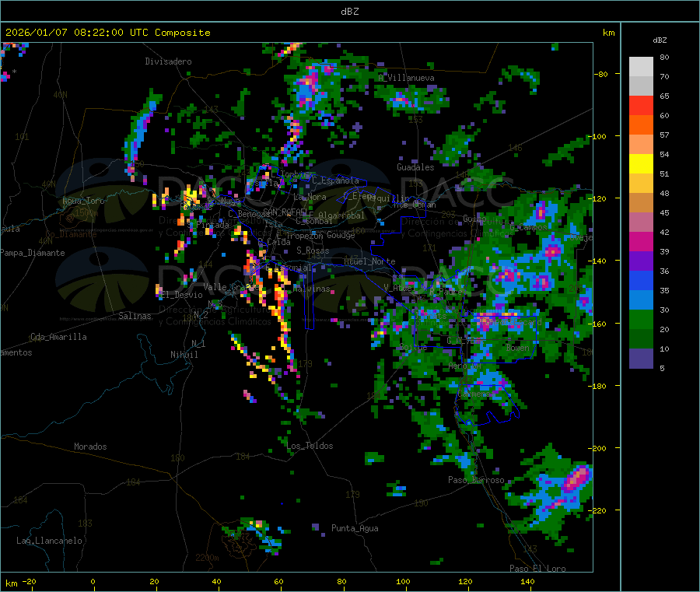
Task: Click the 'Salinas' map label
Action: [x=135, y=316]
